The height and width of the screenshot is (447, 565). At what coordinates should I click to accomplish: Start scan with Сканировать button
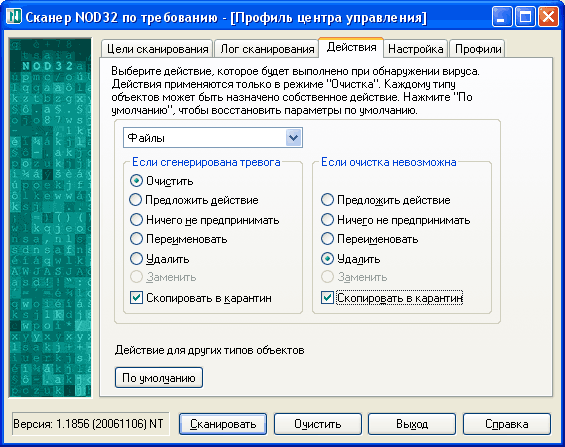click(223, 424)
